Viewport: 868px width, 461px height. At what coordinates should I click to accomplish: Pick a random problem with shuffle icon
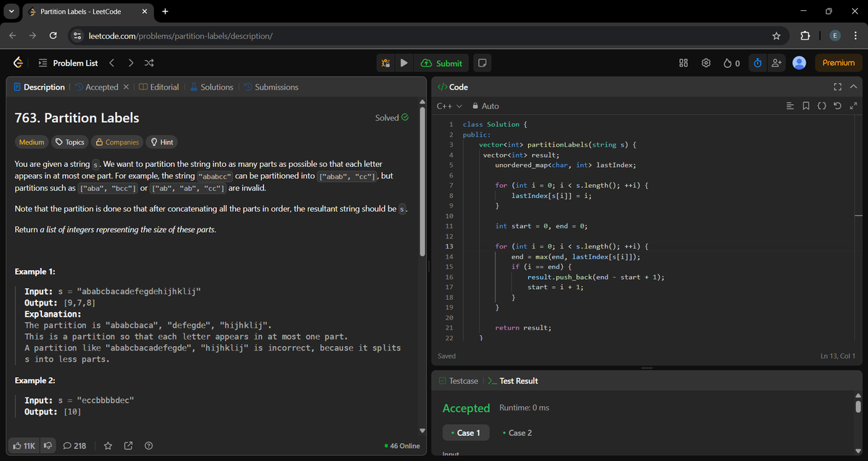pyautogui.click(x=149, y=63)
